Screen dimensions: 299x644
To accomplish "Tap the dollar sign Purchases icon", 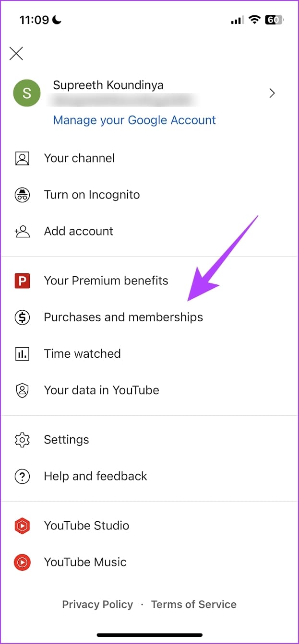I will (22, 317).
